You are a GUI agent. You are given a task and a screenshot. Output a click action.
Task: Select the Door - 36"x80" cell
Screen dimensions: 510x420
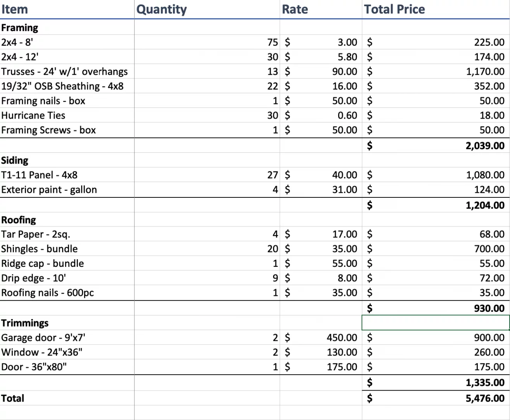[x=67, y=367]
